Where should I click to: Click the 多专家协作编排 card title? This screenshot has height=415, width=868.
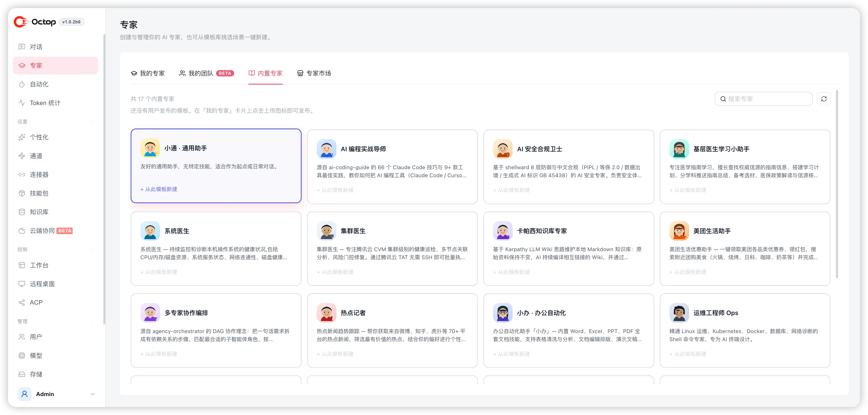pos(186,313)
